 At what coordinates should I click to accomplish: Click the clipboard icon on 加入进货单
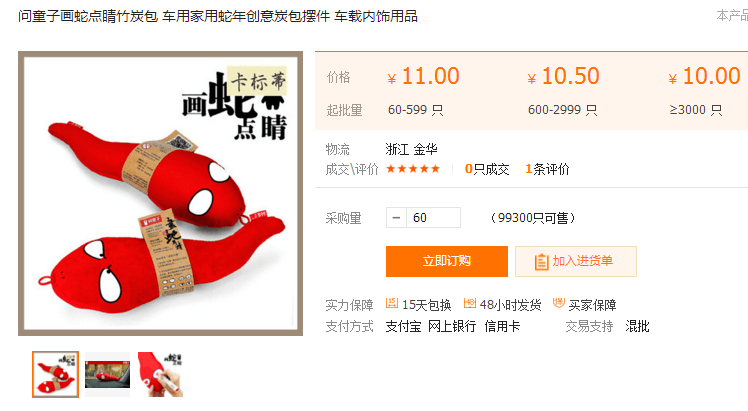tap(541, 261)
